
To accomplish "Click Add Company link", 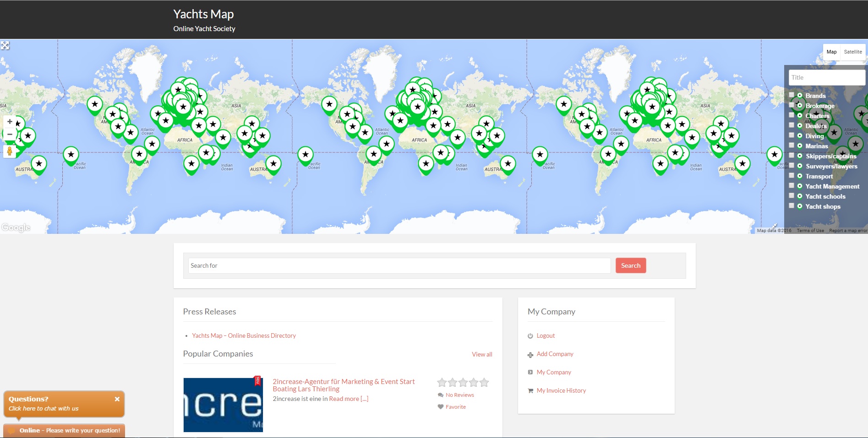I will click(555, 354).
